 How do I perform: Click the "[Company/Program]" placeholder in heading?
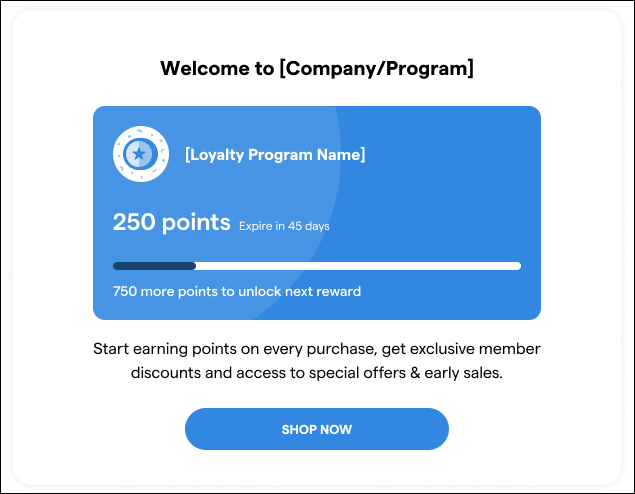[376, 69]
